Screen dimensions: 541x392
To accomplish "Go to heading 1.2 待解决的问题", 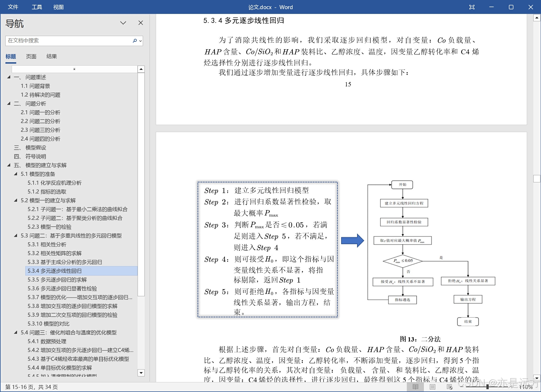I will click(40, 95).
